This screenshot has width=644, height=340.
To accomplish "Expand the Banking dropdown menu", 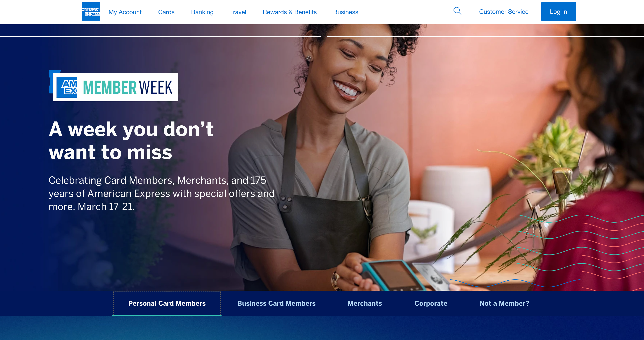I will 202,12.
